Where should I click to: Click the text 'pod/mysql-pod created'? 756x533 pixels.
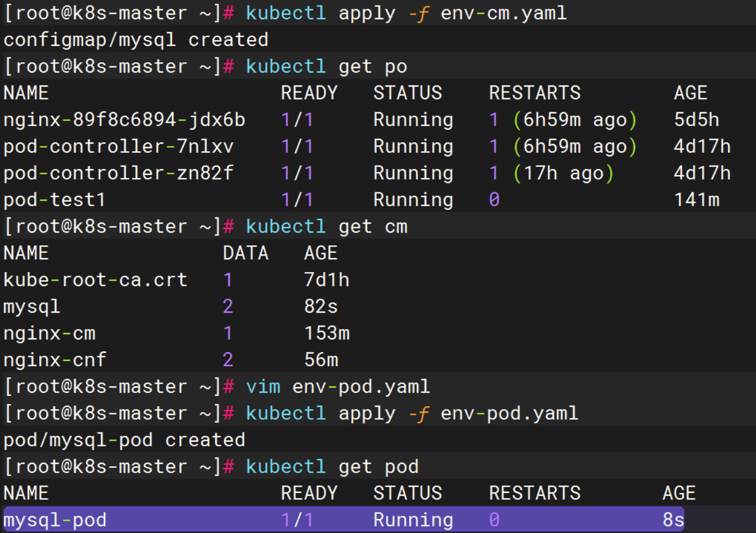(124, 440)
